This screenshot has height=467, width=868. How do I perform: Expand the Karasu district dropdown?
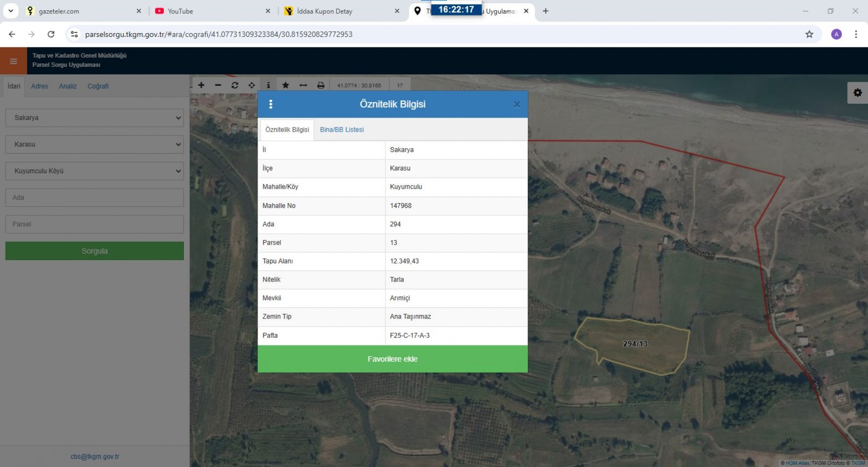[95, 144]
